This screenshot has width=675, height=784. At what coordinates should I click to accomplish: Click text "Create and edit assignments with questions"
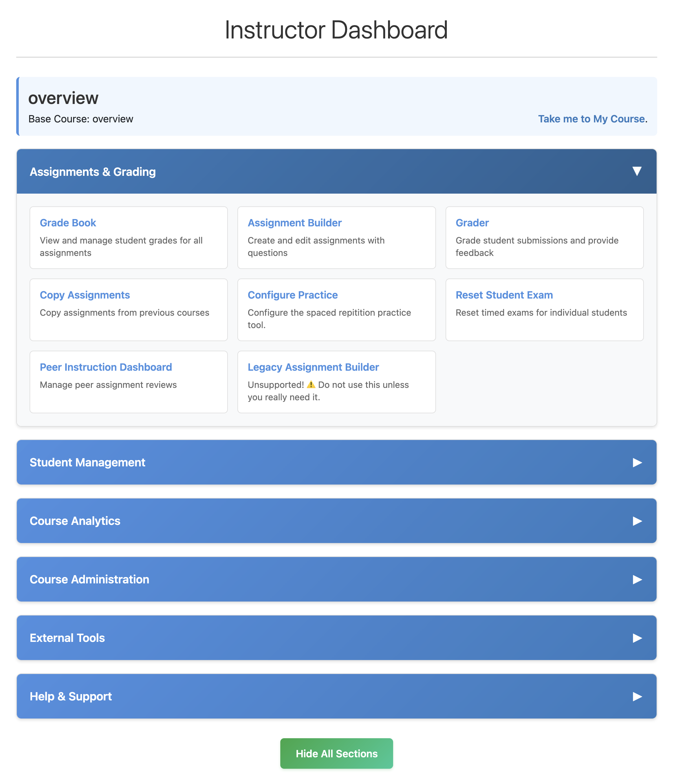click(316, 247)
